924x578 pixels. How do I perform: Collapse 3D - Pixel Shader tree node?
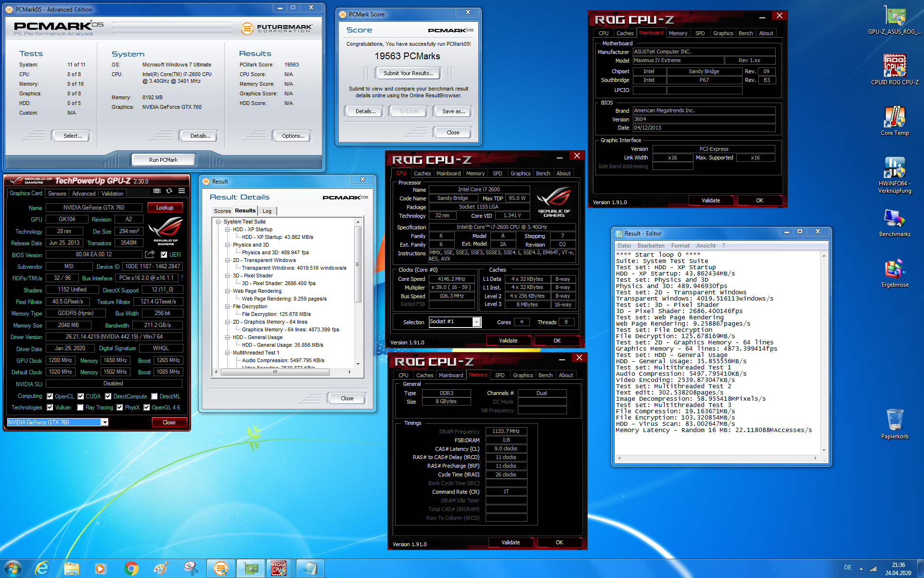click(228, 276)
